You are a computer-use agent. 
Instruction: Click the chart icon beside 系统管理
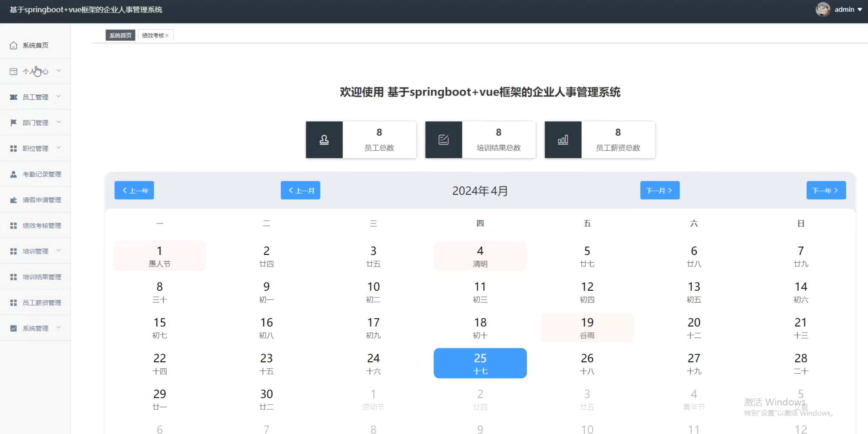[13, 328]
